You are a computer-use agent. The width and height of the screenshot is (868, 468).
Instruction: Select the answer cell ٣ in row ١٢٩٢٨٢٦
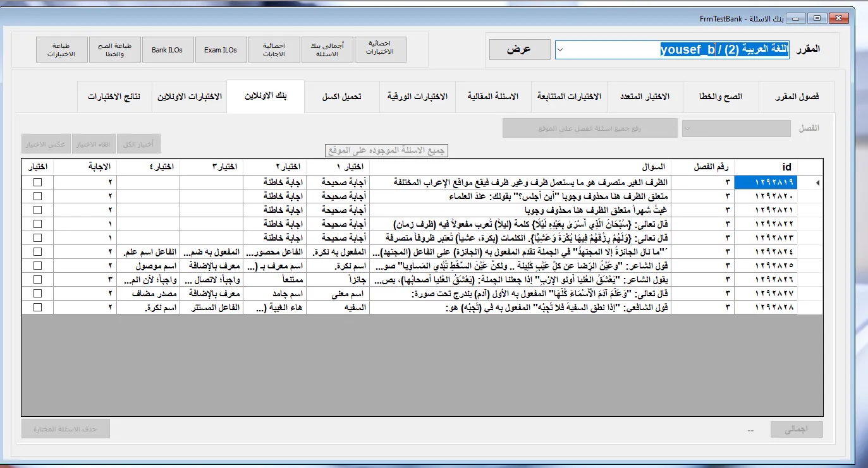point(85,279)
